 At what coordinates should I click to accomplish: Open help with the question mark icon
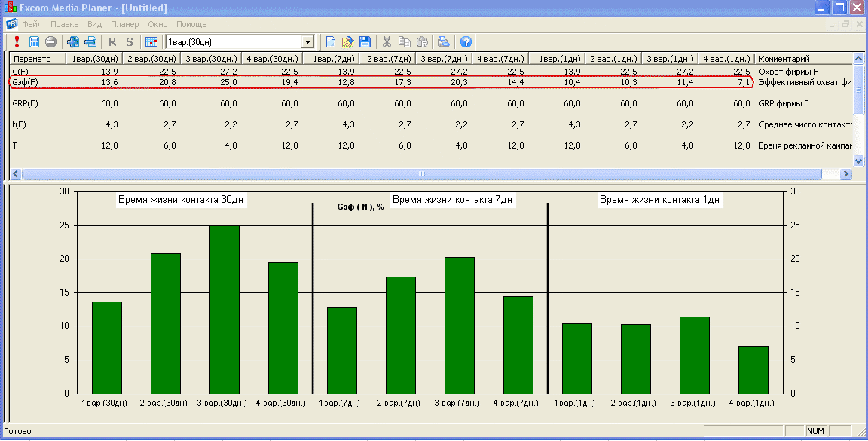[x=466, y=42]
